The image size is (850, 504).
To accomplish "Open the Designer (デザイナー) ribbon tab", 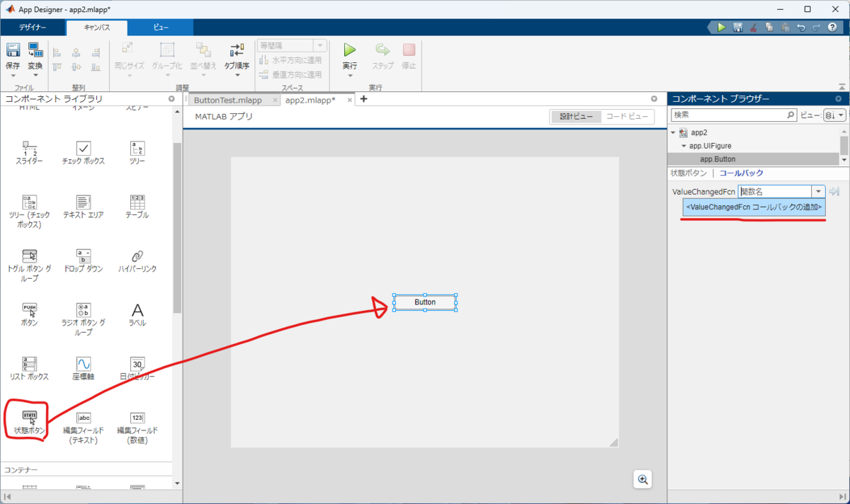I will point(33,28).
